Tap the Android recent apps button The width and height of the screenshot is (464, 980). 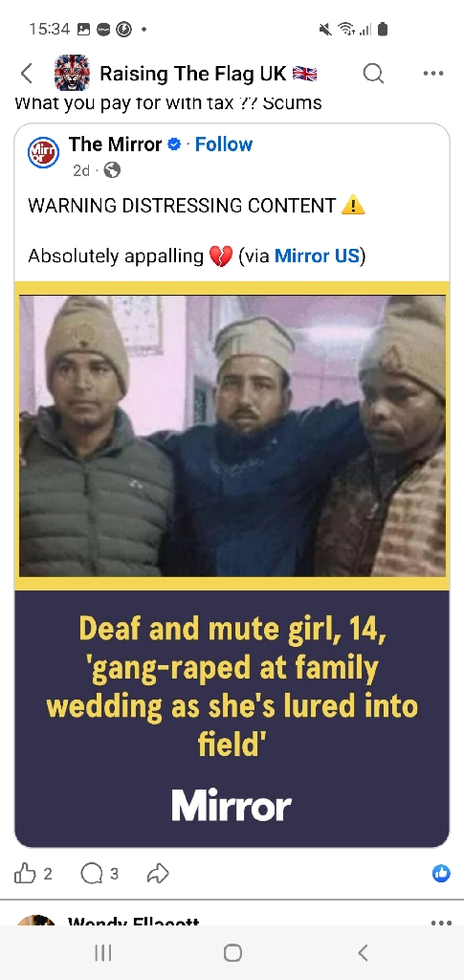[x=103, y=952]
